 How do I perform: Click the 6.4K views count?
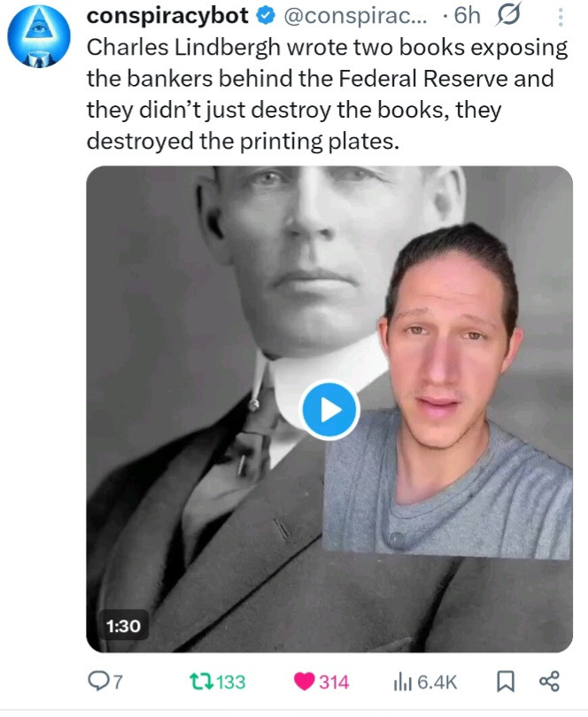(437, 682)
